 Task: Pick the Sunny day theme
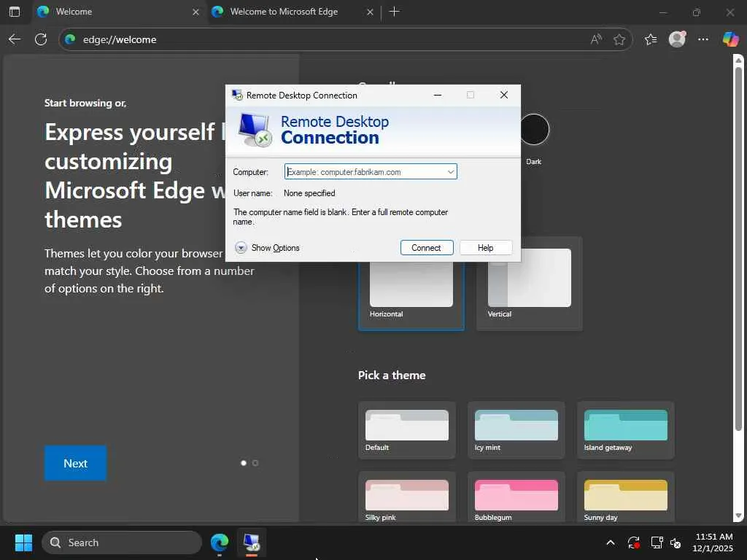click(x=625, y=497)
